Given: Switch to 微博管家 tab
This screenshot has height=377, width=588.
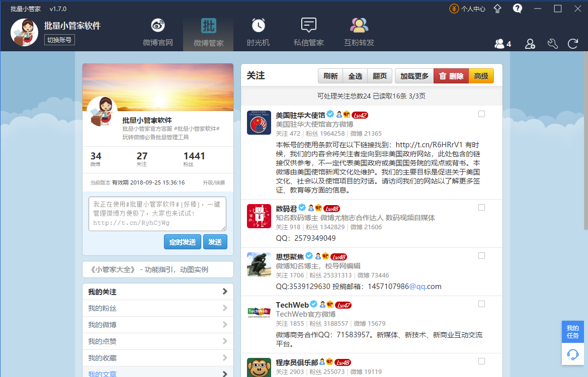Looking at the screenshot, I should (209, 33).
